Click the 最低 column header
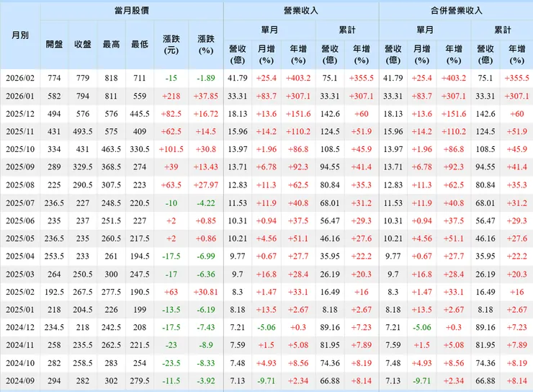Screen dimensions: 533x392 tap(140, 44)
